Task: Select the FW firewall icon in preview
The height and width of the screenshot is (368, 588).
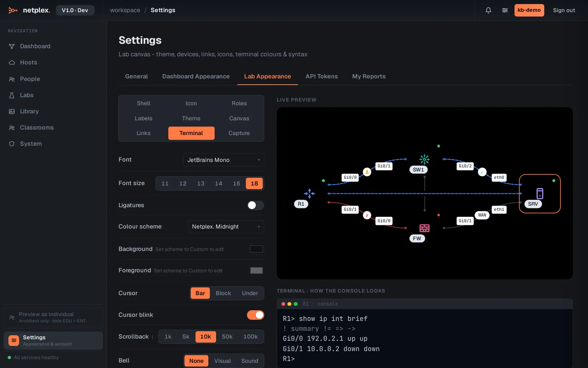Action: click(x=424, y=228)
